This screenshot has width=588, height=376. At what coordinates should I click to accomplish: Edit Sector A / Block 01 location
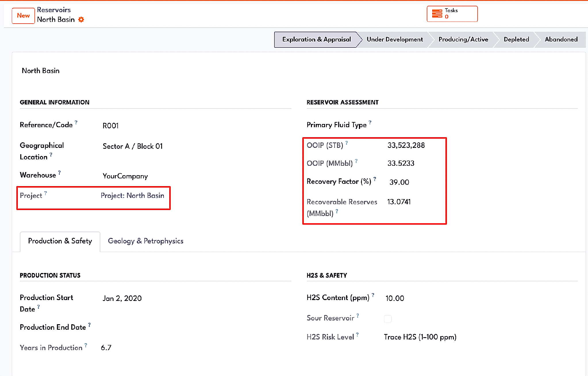(x=133, y=146)
